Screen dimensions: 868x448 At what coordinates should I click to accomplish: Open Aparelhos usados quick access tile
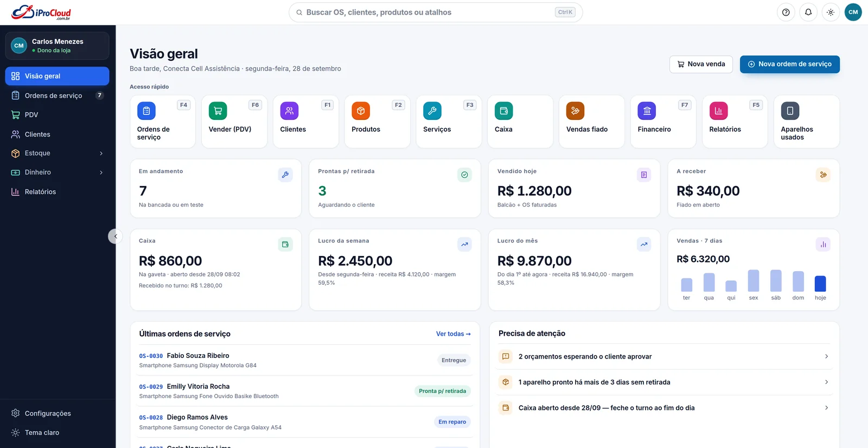point(806,121)
